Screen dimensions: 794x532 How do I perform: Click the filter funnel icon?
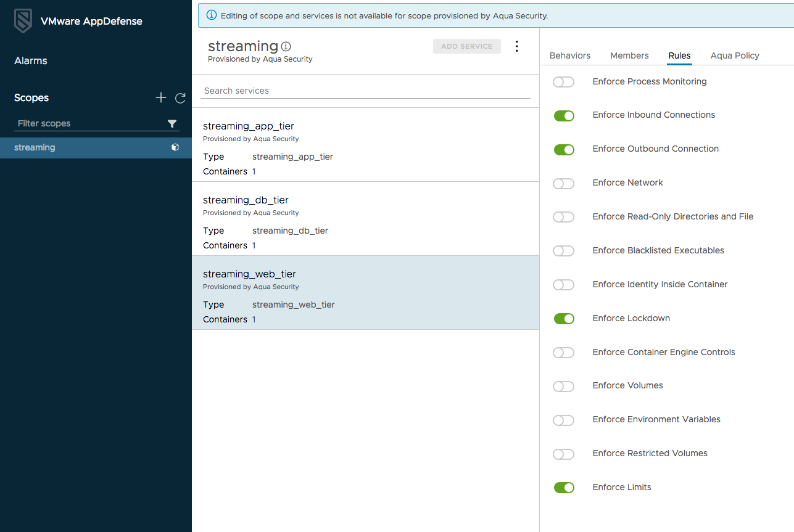pyautogui.click(x=172, y=124)
